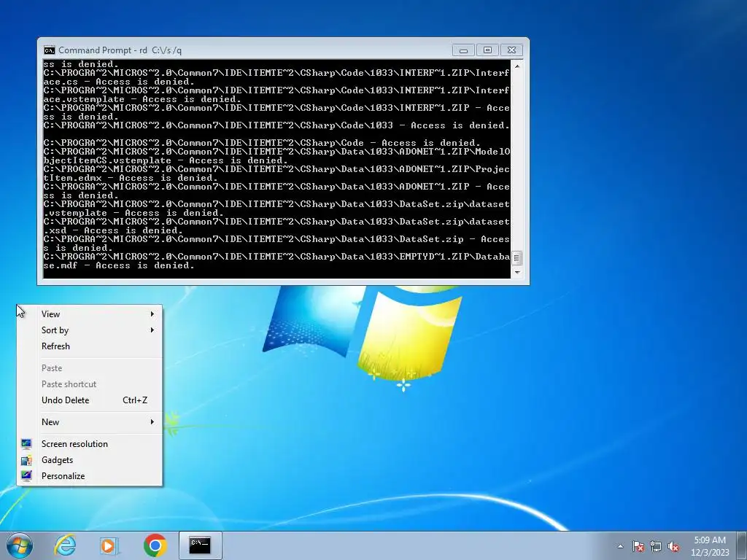Image resolution: width=747 pixels, height=560 pixels.
Task: Click the New submenu arrow
Action: 152,422
